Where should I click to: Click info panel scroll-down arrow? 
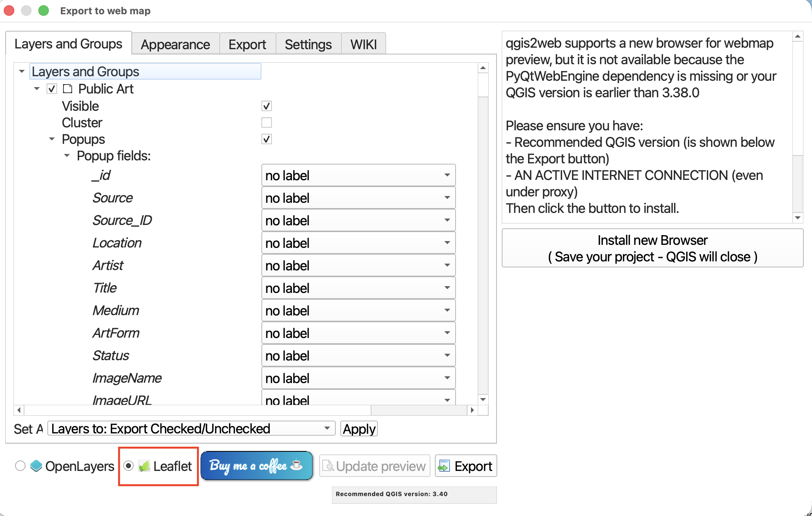click(x=798, y=217)
